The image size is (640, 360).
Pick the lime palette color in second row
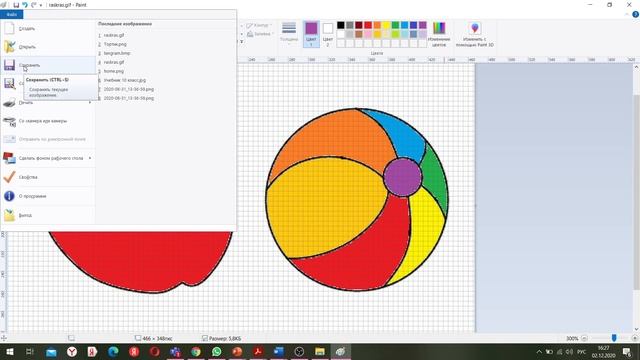[x=395, y=34]
